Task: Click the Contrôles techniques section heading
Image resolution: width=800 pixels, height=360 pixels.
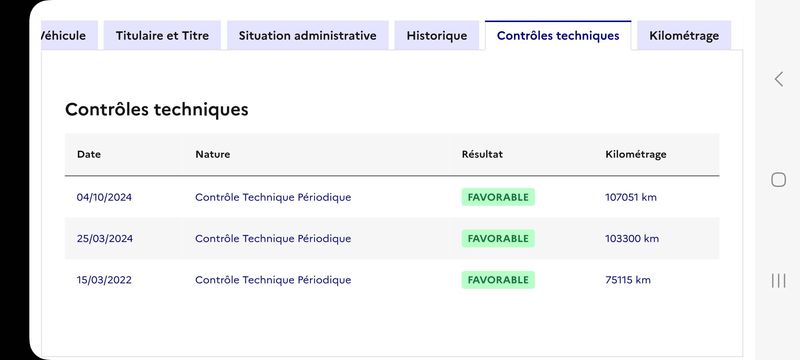Action: coord(157,109)
